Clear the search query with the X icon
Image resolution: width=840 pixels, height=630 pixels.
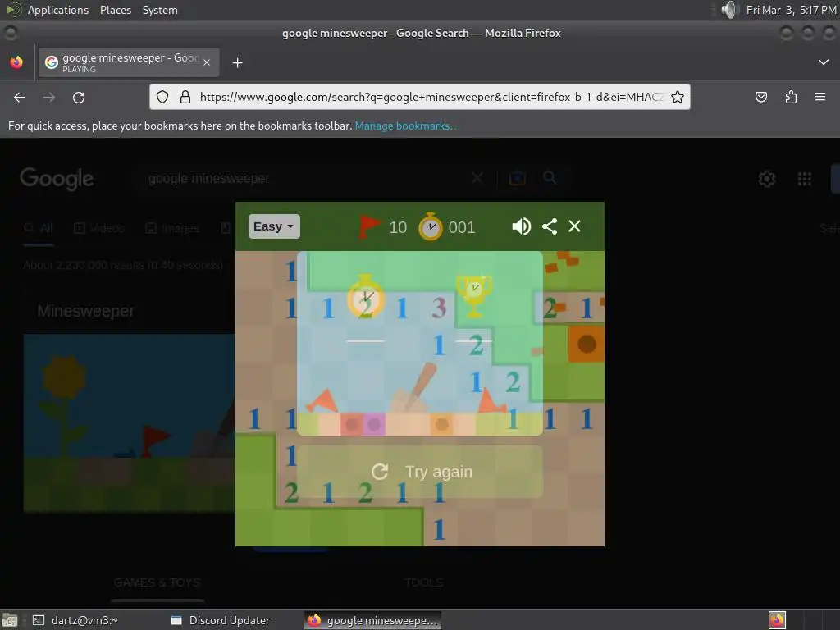(477, 178)
